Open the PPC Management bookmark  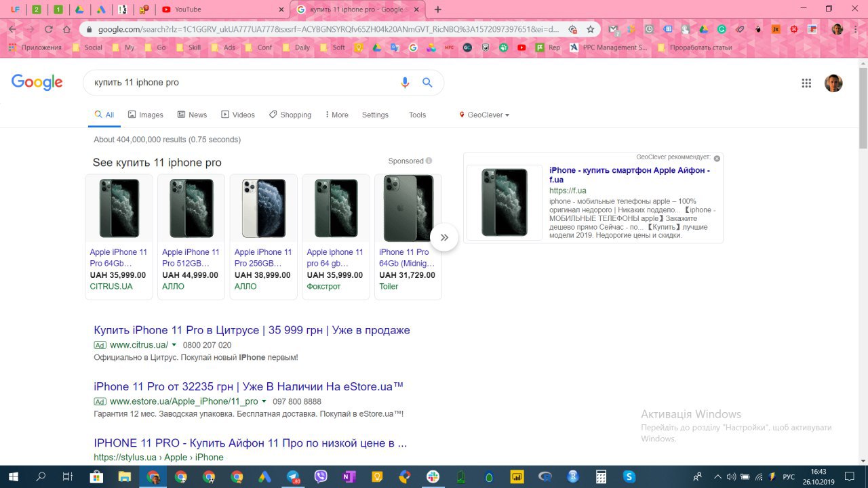609,47
